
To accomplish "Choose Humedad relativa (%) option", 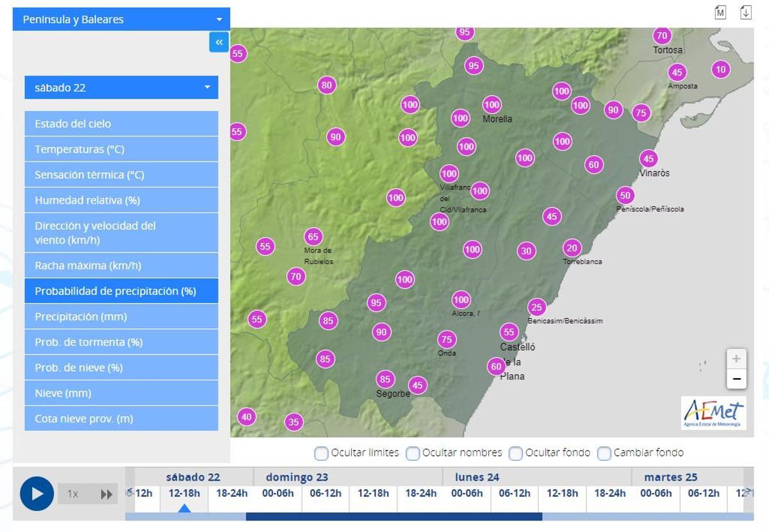I will [121, 201].
